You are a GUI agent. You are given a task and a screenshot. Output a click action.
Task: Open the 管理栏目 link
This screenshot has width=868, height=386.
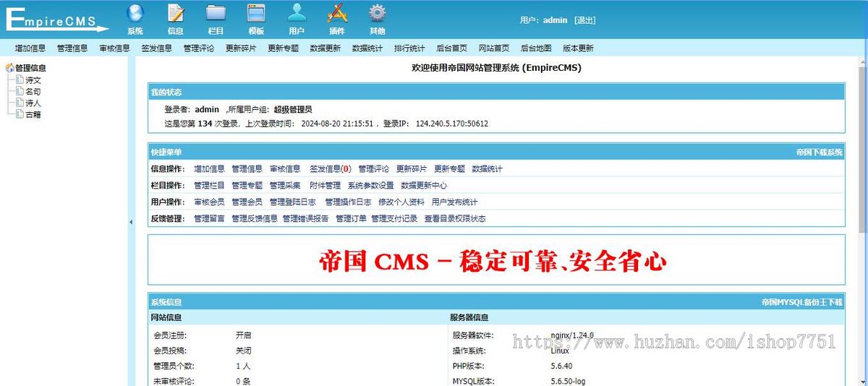coord(209,186)
